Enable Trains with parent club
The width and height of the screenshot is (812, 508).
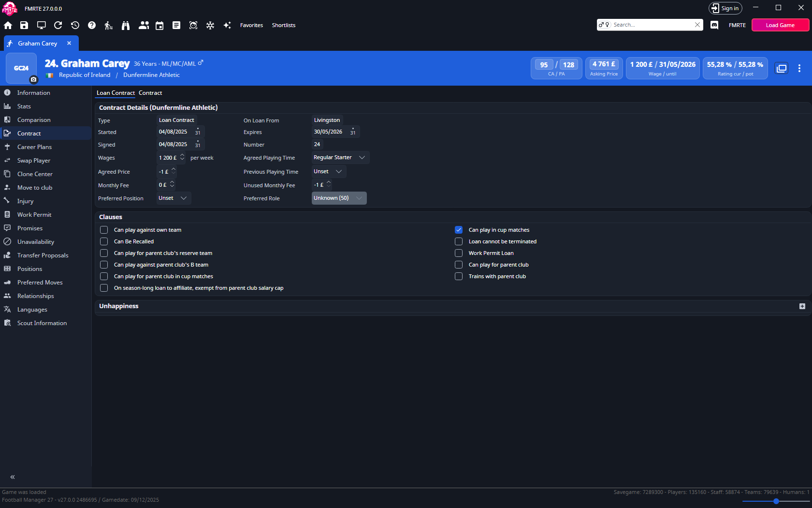[459, 276]
